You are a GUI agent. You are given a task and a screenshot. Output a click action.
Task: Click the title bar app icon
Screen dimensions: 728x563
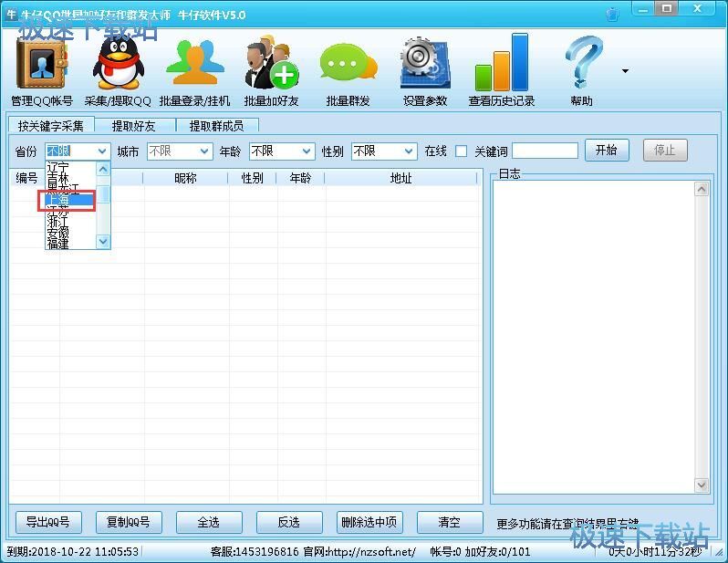pyautogui.click(x=11, y=14)
